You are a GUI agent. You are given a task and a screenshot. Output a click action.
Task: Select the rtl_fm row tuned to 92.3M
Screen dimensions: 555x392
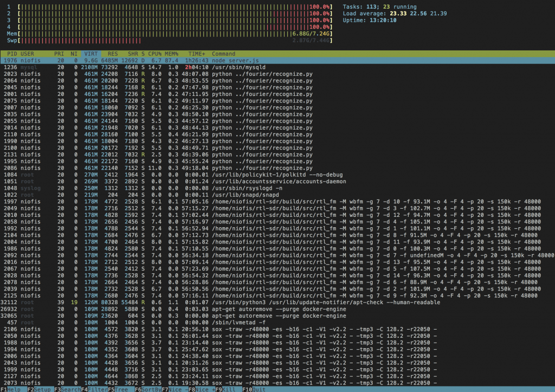click(277, 296)
